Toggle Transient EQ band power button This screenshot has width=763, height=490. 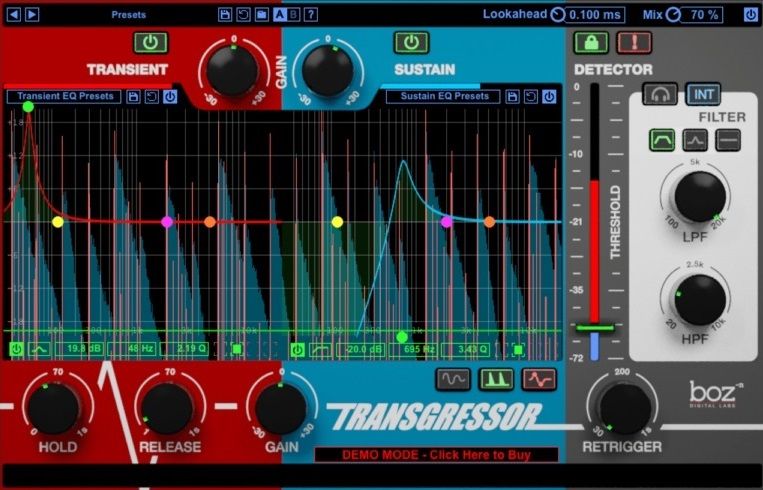17,349
